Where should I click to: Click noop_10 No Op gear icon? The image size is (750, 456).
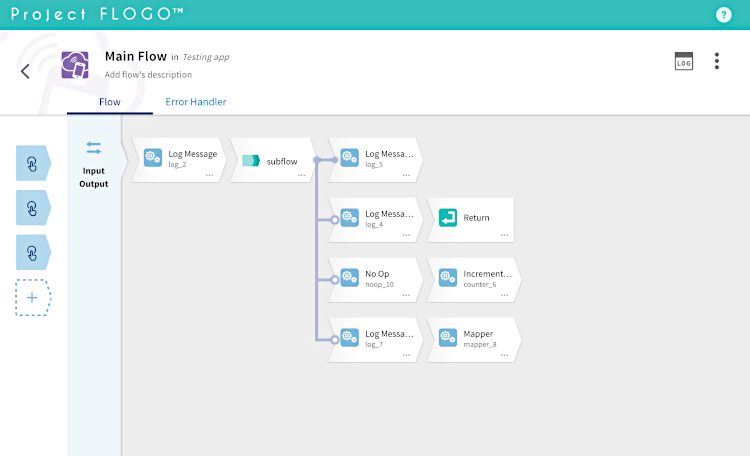[x=350, y=277]
